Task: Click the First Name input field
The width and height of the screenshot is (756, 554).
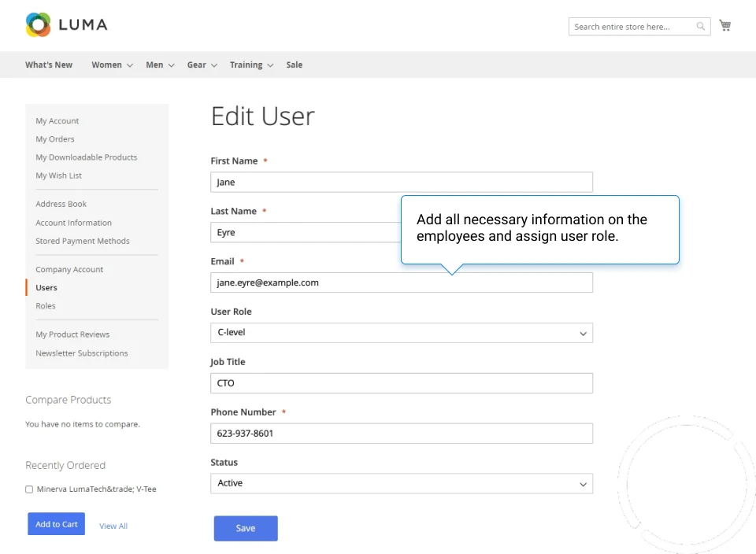Action: [x=401, y=183]
